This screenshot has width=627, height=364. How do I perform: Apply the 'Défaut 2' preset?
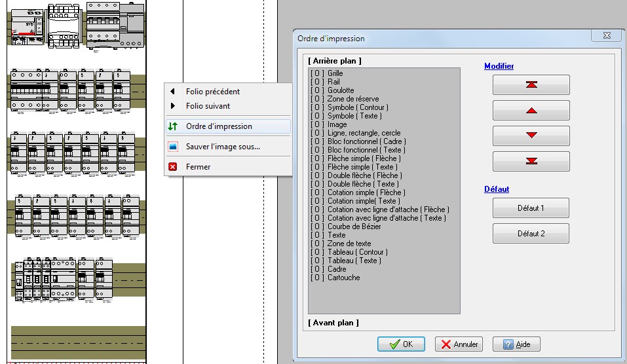pyautogui.click(x=531, y=234)
